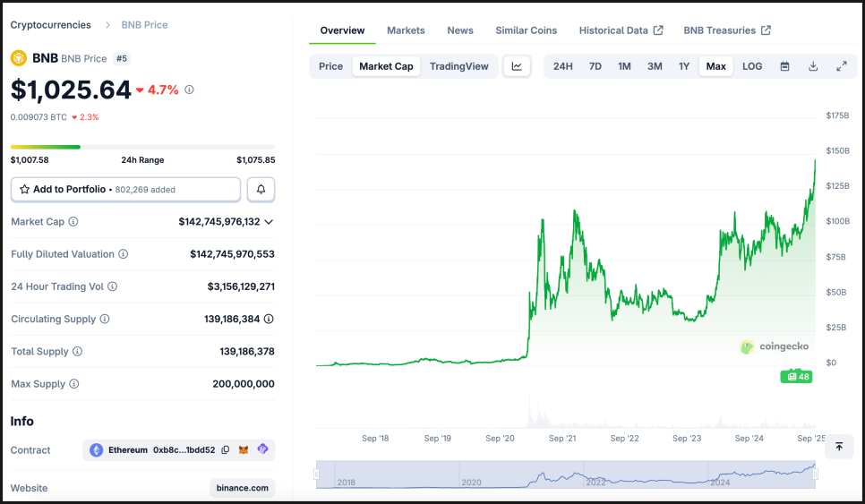Click the scroll to top arrow button
This screenshot has width=865, height=504.
[839, 447]
